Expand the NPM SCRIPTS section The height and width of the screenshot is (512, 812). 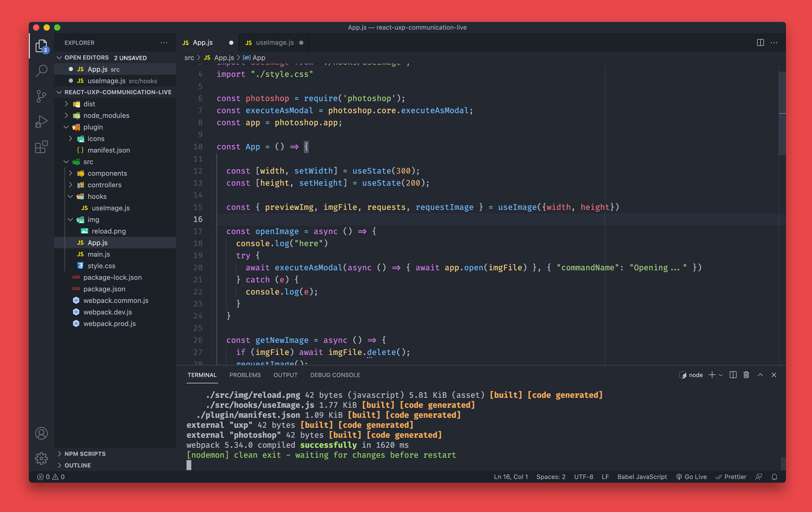(85, 454)
